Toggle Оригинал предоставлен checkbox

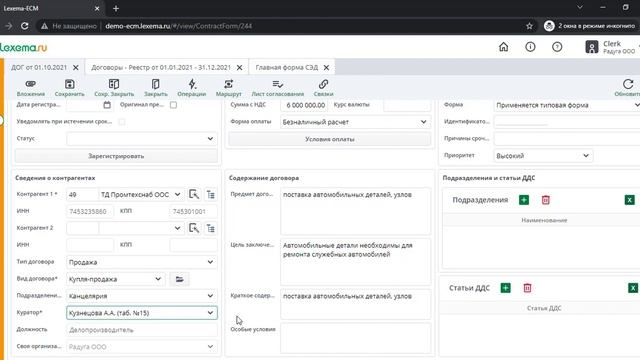[173, 105]
